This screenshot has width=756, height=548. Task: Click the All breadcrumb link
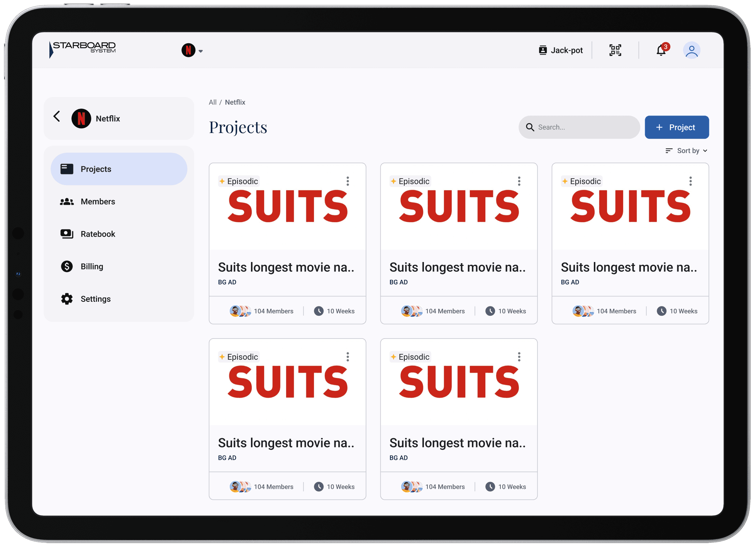coord(212,102)
